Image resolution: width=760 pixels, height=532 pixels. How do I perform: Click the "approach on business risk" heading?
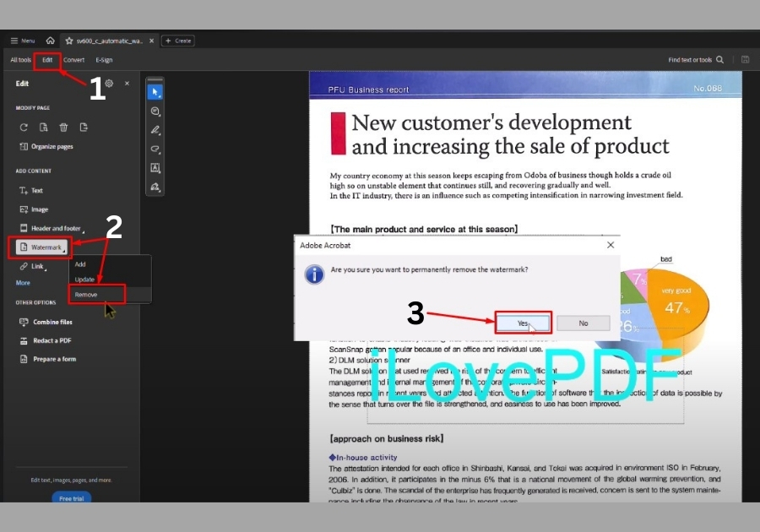click(386, 438)
